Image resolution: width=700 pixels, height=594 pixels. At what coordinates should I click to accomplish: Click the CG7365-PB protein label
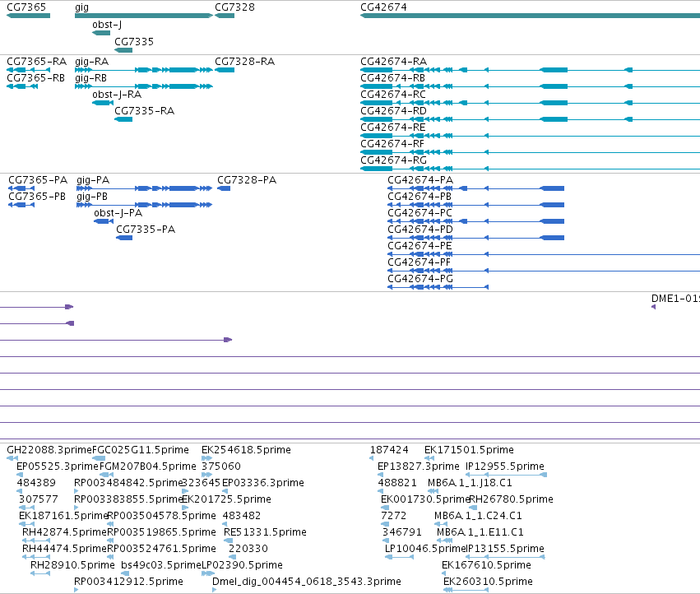tap(37, 197)
